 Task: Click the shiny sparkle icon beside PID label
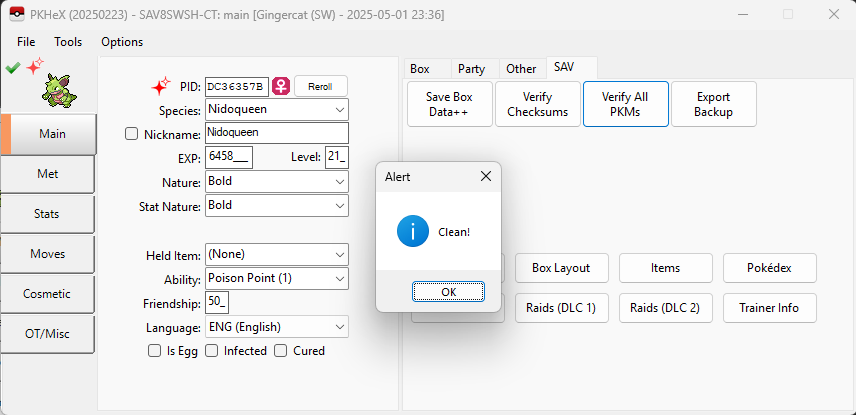(160, 86)
